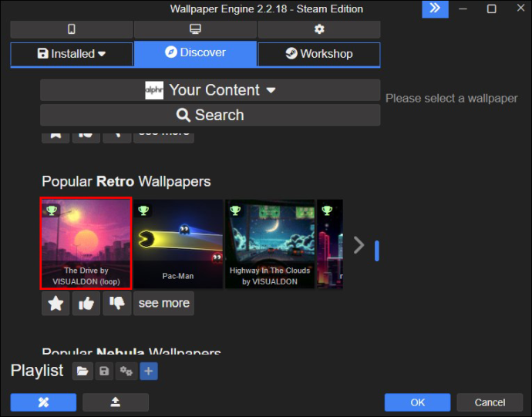Viewport: 532px width, 417px height.
Task: Open the monitor display tab icon
Action: 195,29
